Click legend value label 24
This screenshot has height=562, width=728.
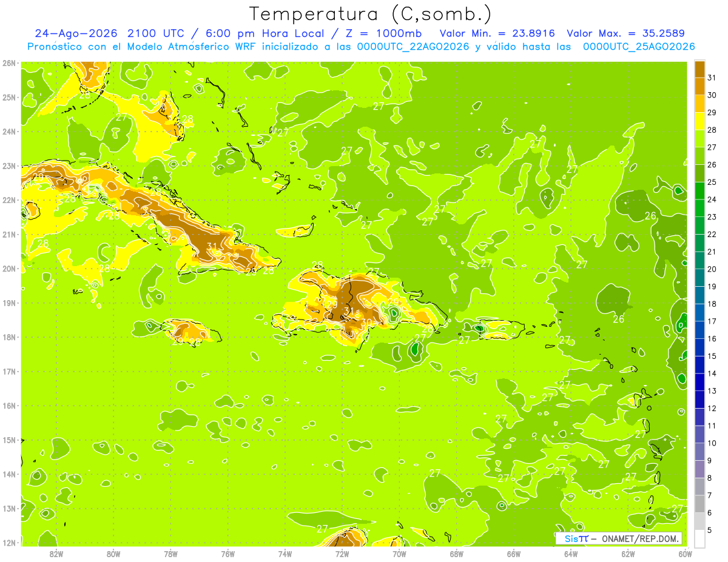tap(712, 199)
